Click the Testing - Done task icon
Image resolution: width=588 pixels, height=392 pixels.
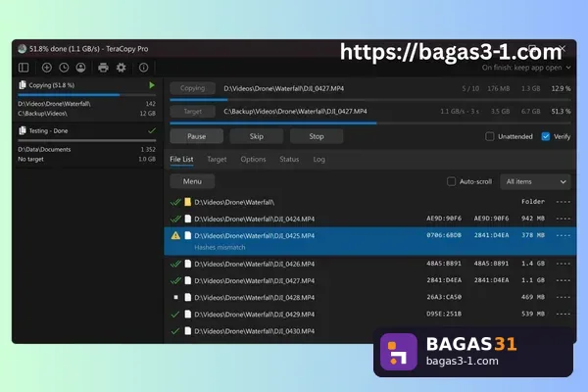click(23, 130)
